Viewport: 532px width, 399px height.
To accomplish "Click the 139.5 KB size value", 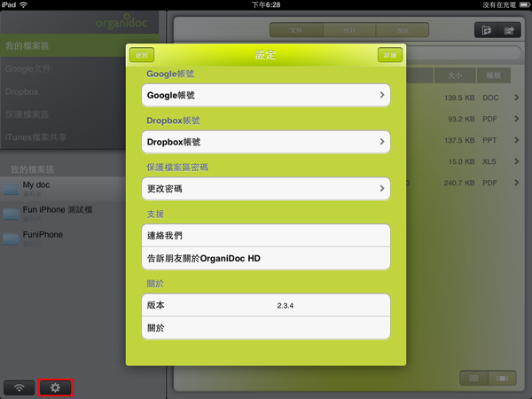I will [x=459, y=98].
